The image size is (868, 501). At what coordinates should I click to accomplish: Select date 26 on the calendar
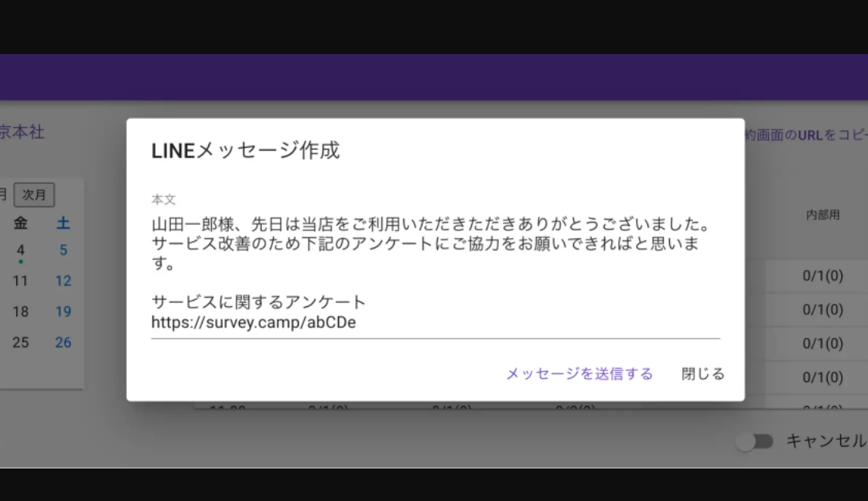[63, 343]
